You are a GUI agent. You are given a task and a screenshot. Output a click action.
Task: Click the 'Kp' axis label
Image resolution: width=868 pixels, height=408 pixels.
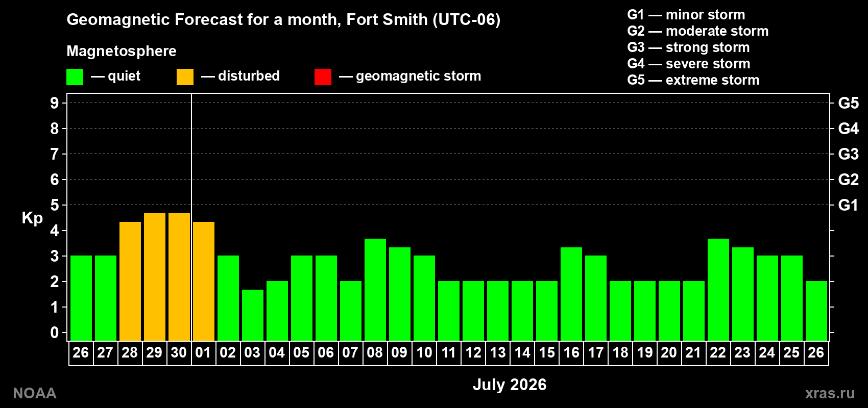click(x=32, y=218)
